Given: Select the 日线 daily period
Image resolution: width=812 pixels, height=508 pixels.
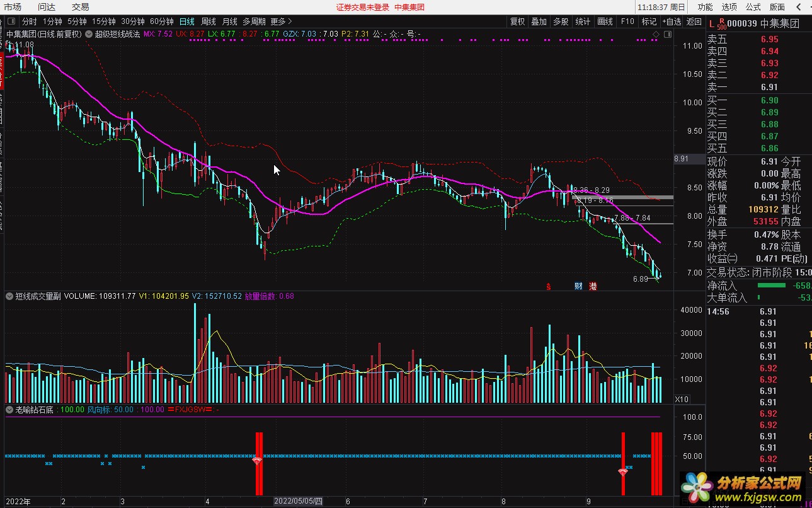Looking at the screenshot, I should (x=187, y=21).
